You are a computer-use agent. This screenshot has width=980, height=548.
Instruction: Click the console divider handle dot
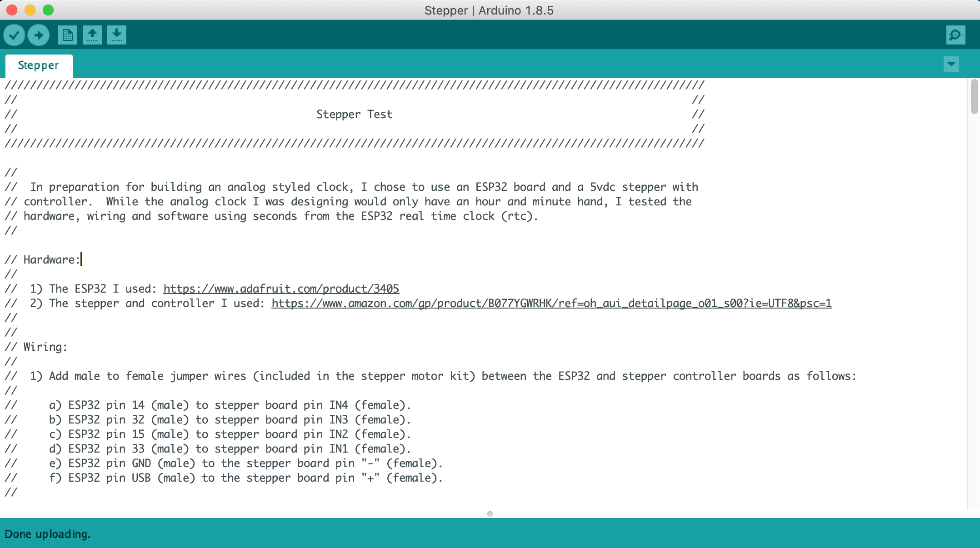pyautogui.click(x=490, y=514)
